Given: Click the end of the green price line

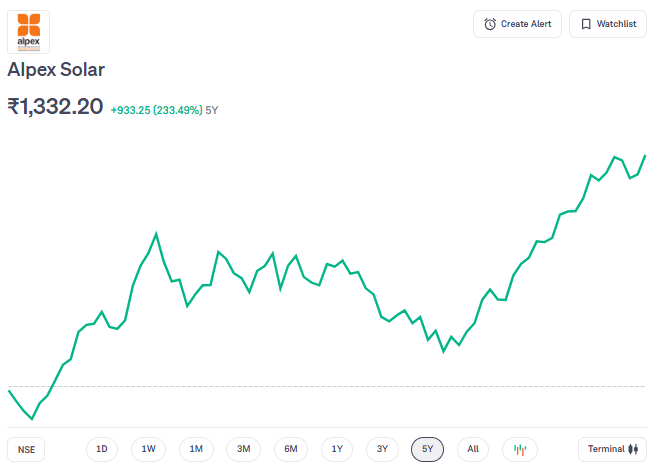Looking at the screenshot, I should click(x=644, y=156).
